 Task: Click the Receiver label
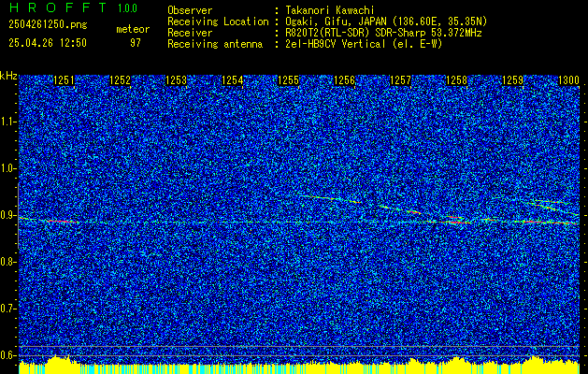coord(190,33)
